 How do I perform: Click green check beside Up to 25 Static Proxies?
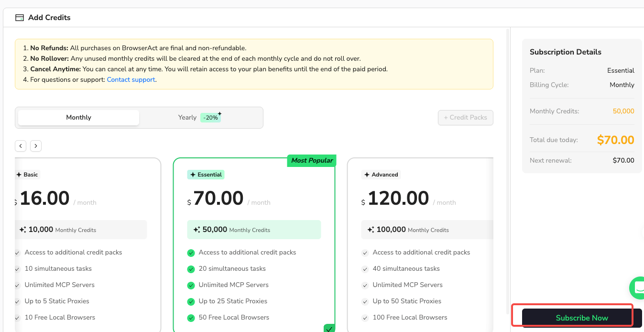191,301
